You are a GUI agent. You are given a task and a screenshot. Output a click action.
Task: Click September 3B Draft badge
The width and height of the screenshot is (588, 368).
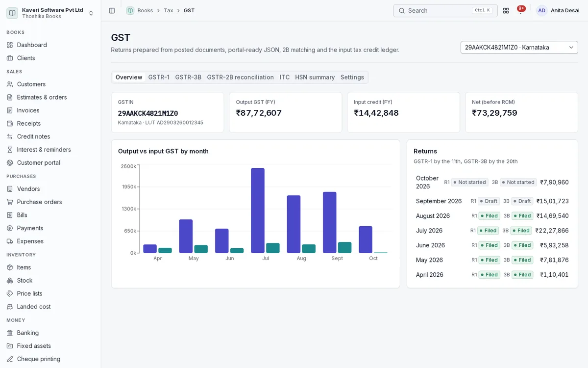pyautogui.click(x=522, y=201)
